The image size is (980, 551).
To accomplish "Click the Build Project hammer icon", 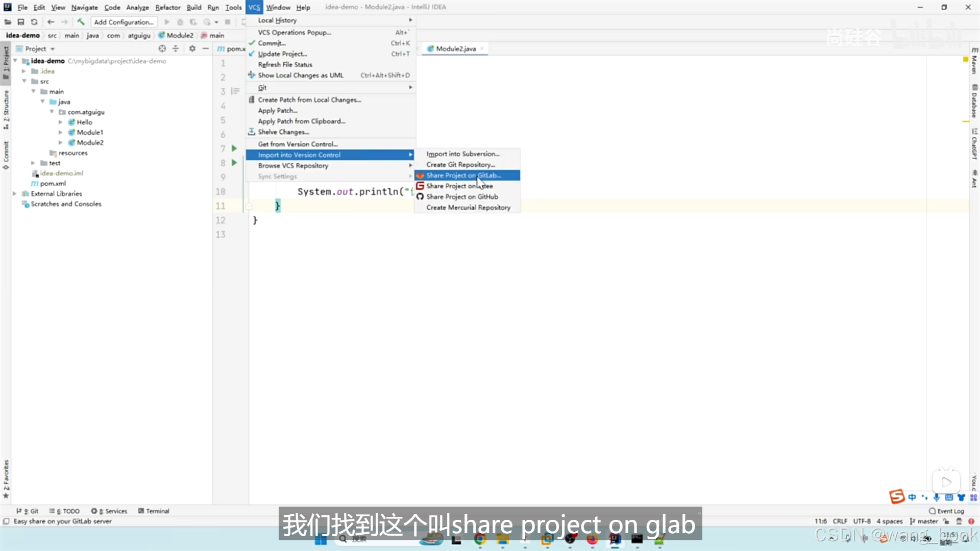I will 81,22.
